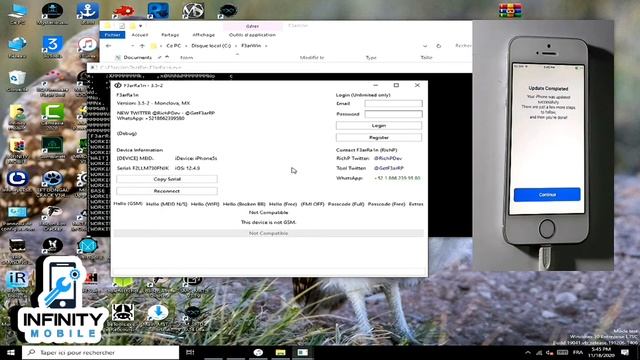The width and height of the screenshot is (640, 360).
Task: Open the viking helmet desktop icon
Action: [122, 313]
